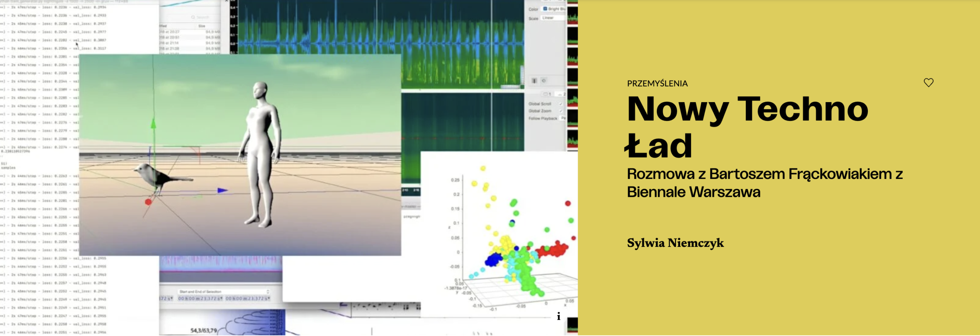Like the article with the heart icon
The image size is (980, 336).
(928, 83)
